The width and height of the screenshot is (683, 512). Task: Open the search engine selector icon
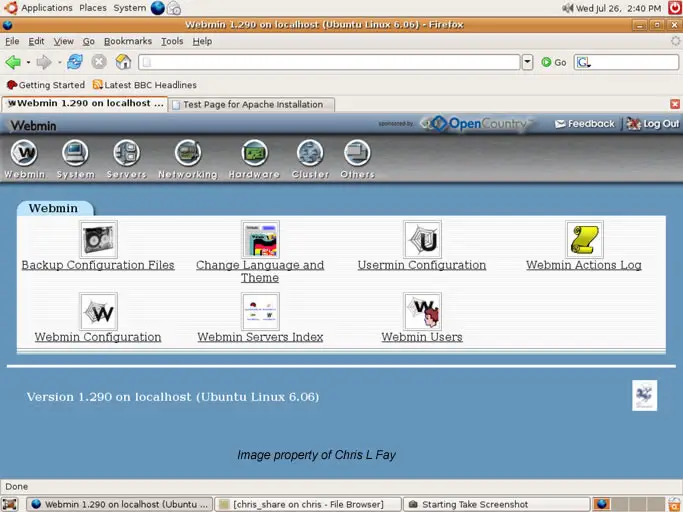(x=583, y=63)
